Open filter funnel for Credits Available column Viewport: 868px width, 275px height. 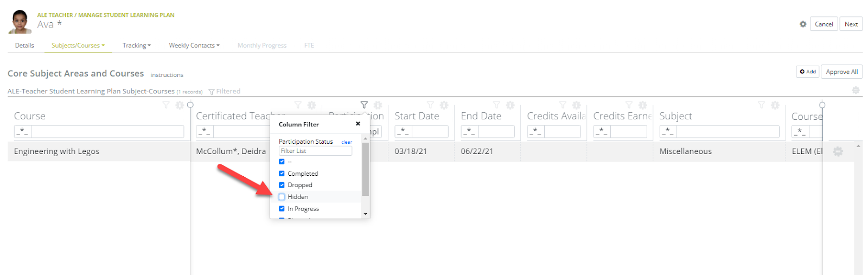coord(563,105)
